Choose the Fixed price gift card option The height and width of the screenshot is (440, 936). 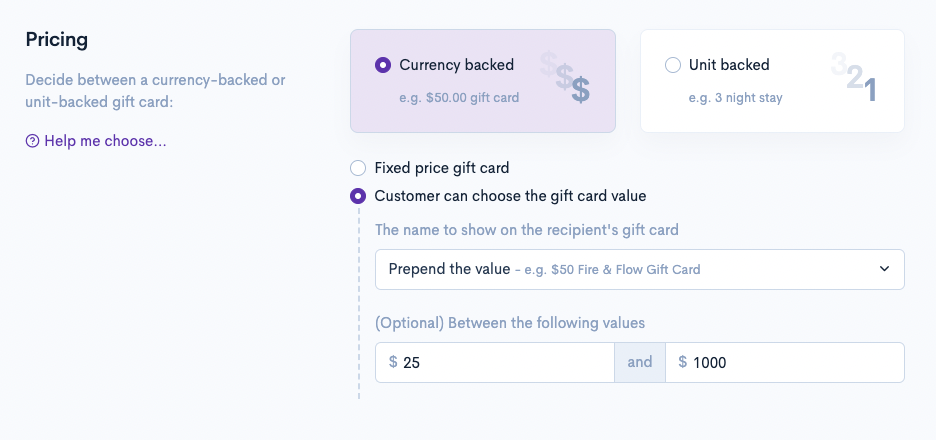pos(358,168)
